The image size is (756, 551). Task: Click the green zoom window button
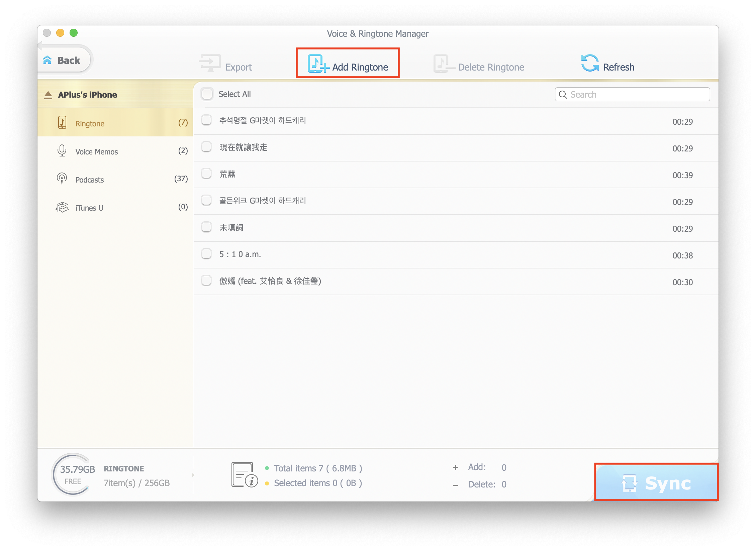coord(74,33)
